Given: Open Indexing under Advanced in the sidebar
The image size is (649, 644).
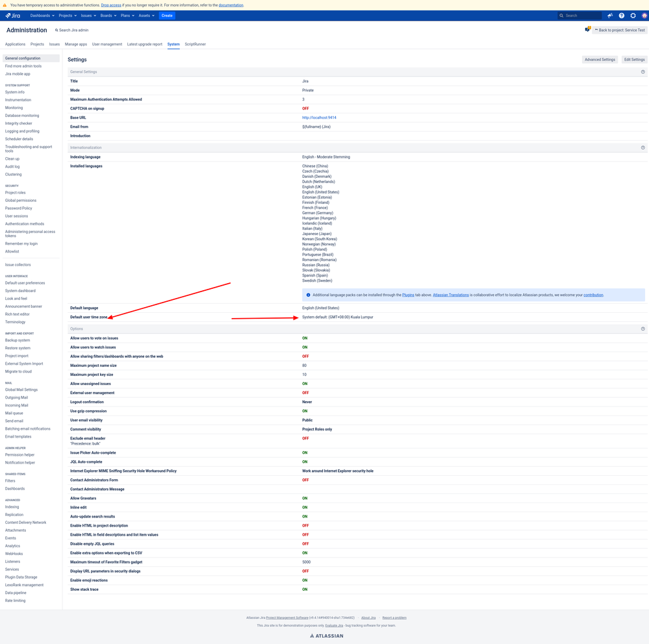Looking at the screenshot, I should [x=12, y=507].
